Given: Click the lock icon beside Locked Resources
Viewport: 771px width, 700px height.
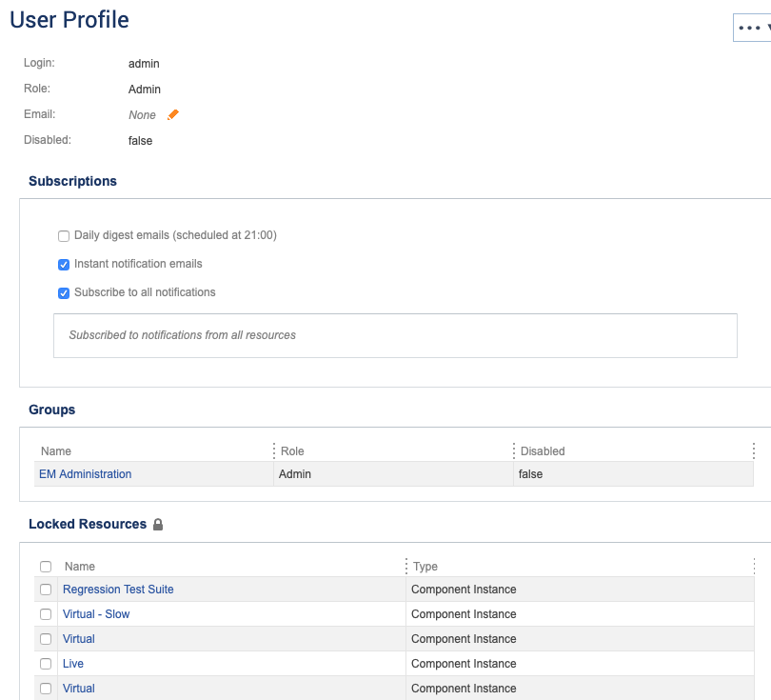Looking at the screenshot, I should [x=158, y=525].
